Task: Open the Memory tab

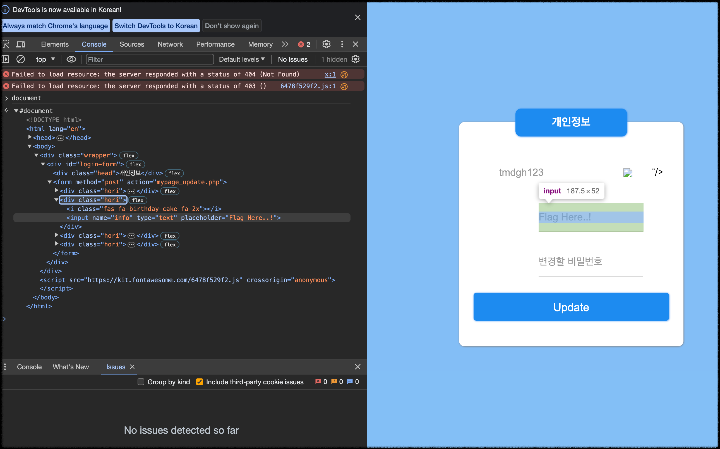Action: tap(260, 44)
